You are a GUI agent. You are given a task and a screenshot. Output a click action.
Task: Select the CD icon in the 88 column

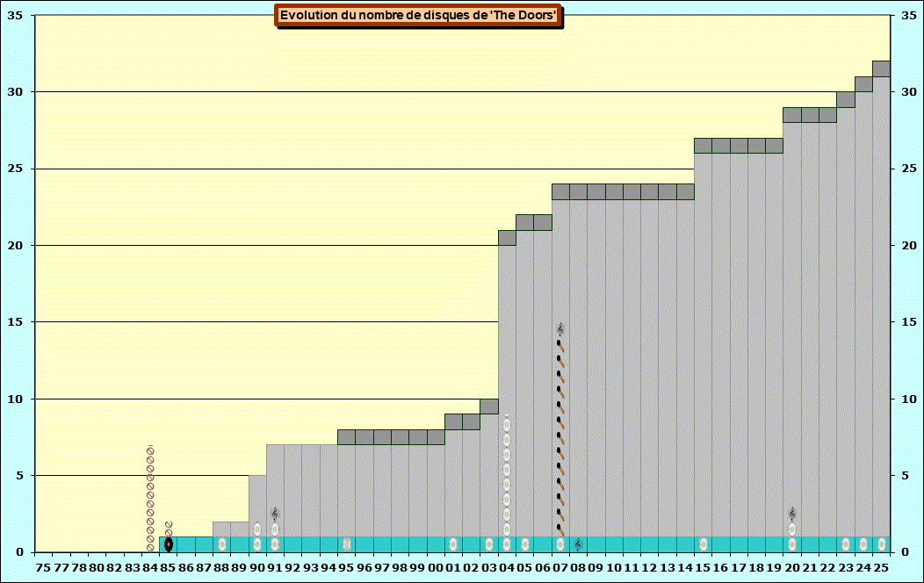pyautogui.click(x=221, y=544)
